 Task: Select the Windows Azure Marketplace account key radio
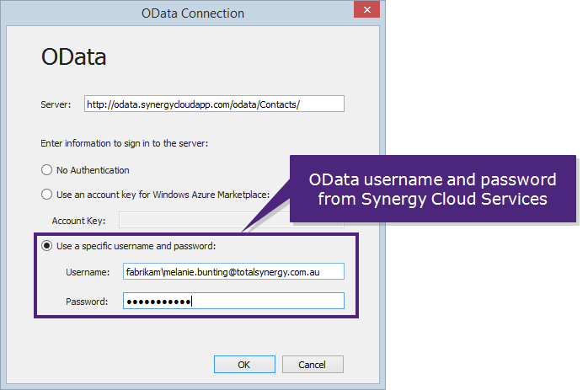[46, 195]
